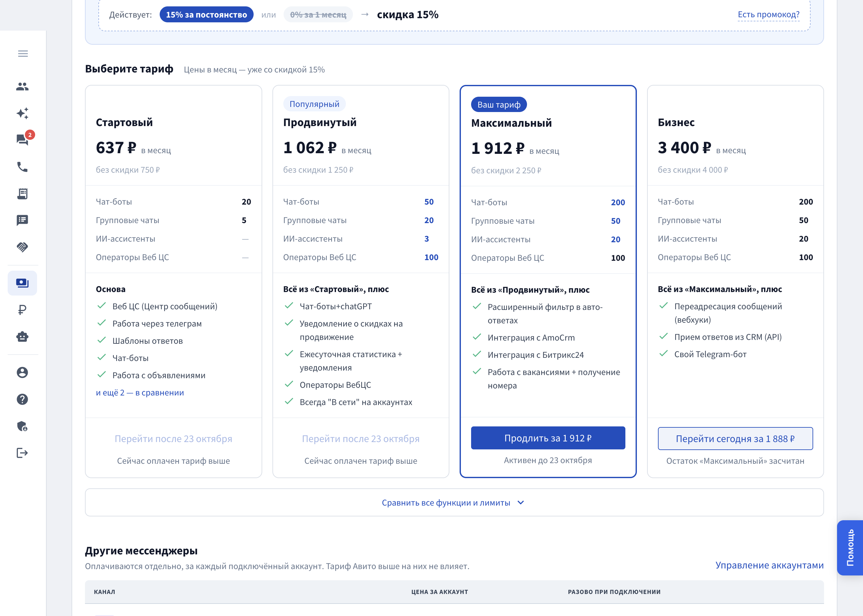Viewport: 863px width, 616px height.
Task: Open the user profile icon
Action: 22,372
